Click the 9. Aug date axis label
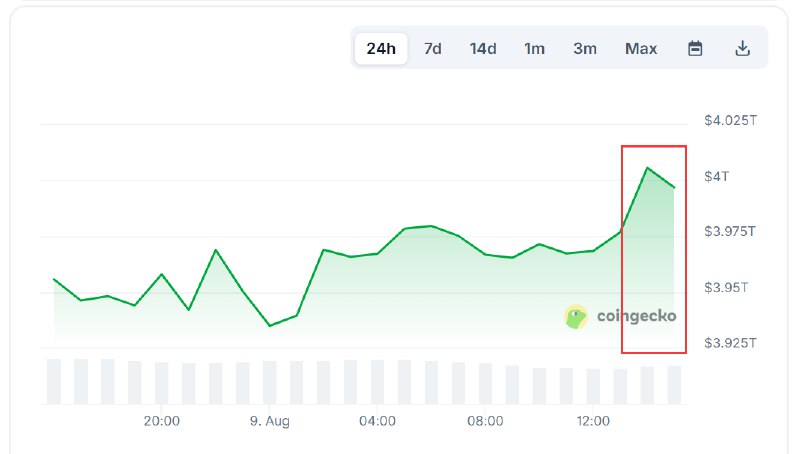The height and width of the screenshot is (454, 800). pos(270,422)
